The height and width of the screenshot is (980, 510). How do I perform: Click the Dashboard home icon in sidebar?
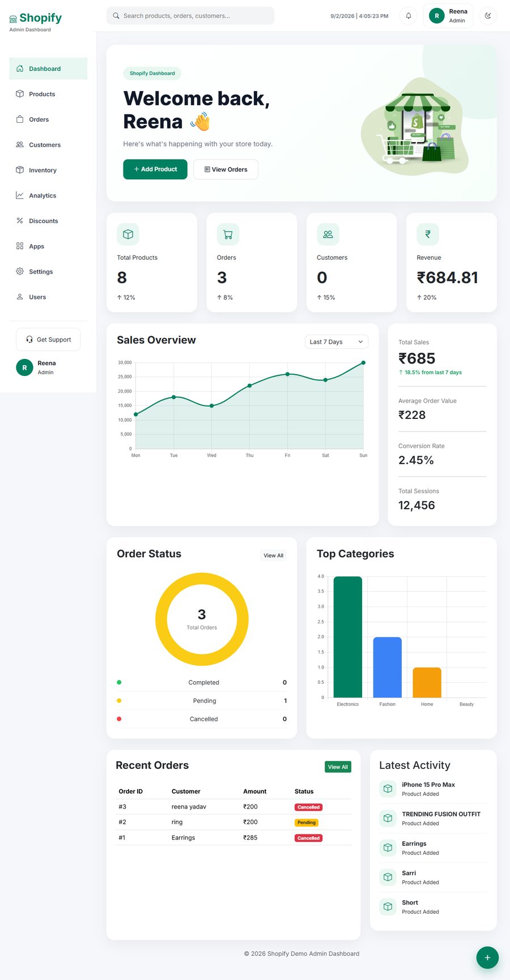tap(20, 69)
